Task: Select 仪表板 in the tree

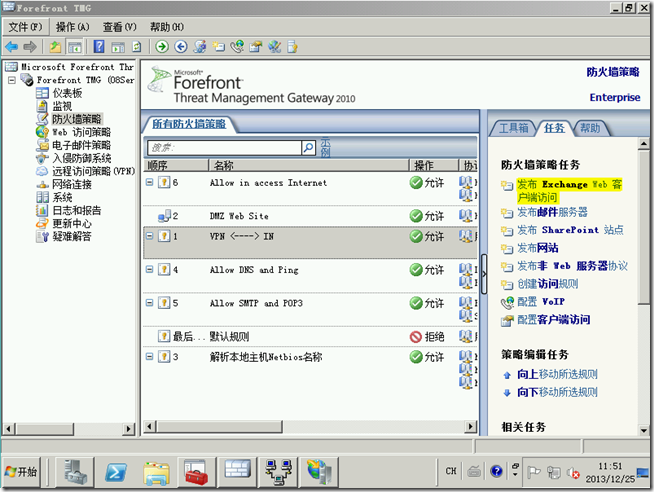Action: [67, 93]
